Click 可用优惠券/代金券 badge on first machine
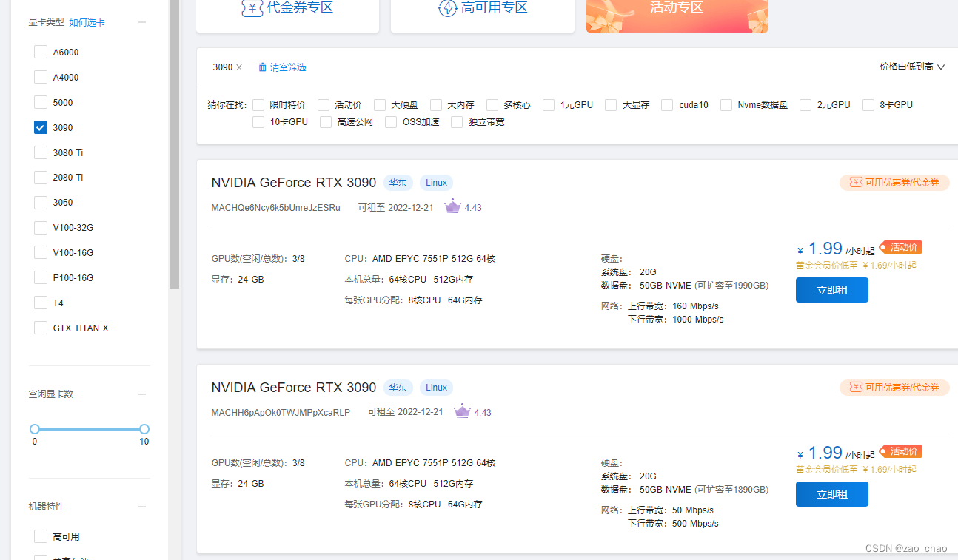The width and height of the screenshot is (958, 560). click(894, 183)
